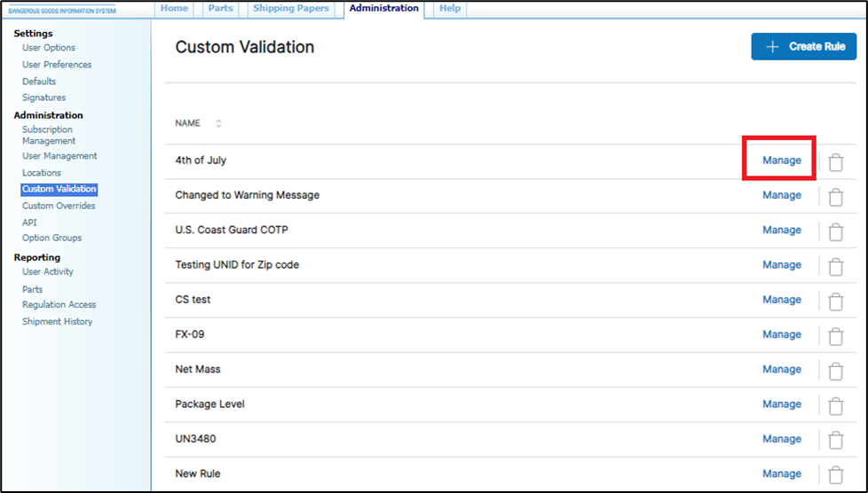Delete the Net Mass rule
The height and width of the screenshot is (493, 868).
(x=835, y=371)
